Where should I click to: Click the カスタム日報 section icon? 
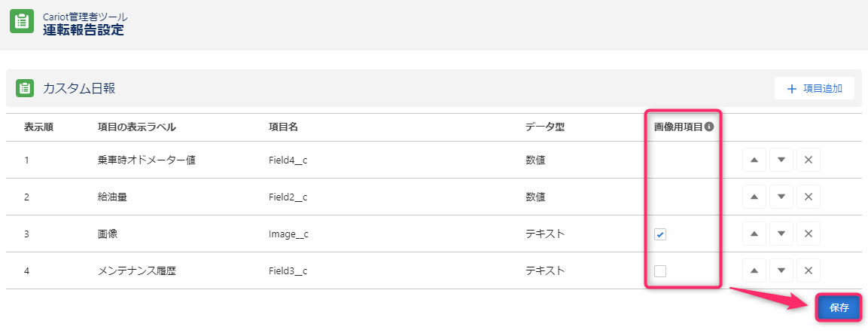point(25,88)
